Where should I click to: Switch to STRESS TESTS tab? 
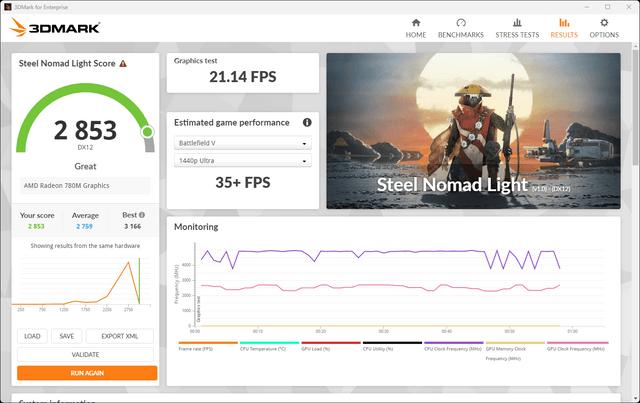[517, 29]
